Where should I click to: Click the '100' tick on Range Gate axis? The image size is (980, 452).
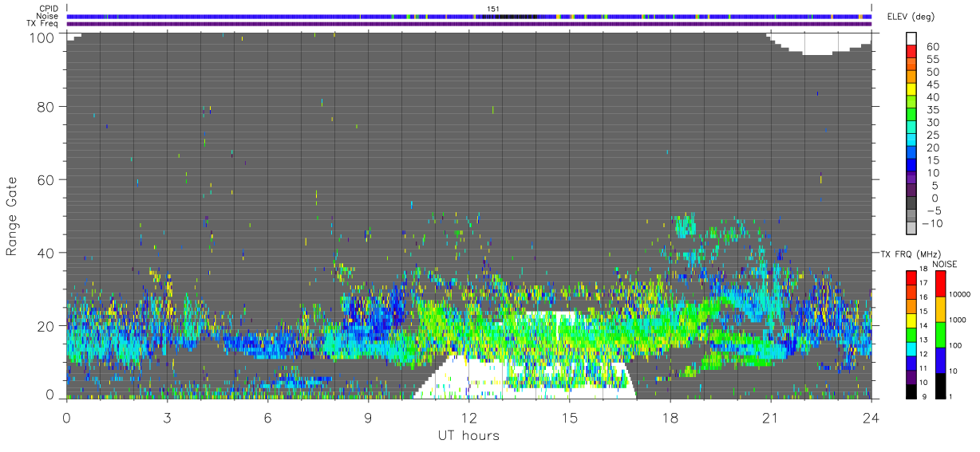[x=42, y=37]
